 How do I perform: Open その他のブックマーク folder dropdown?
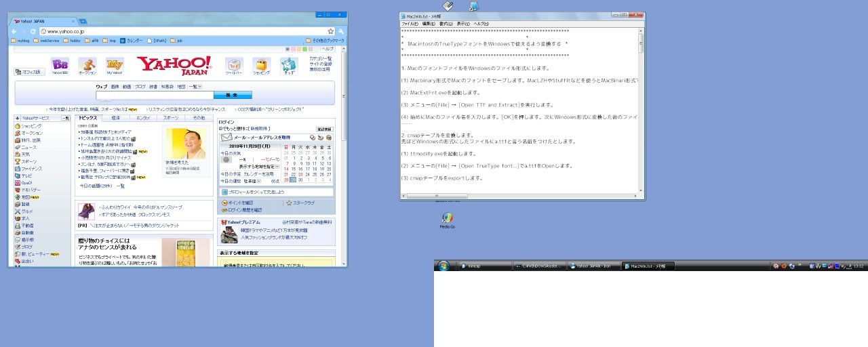click(324, 41)
